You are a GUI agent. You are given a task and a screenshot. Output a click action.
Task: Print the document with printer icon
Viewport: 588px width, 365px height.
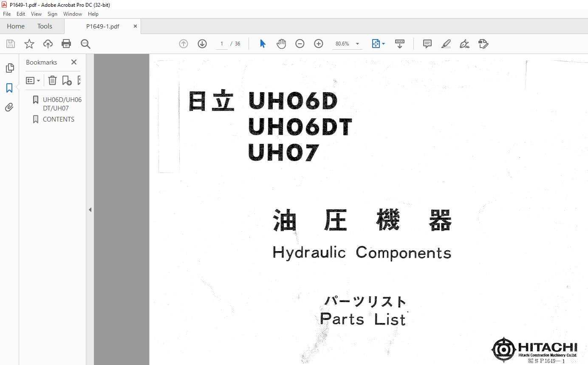pyautogui.click(x=66, y=44)
